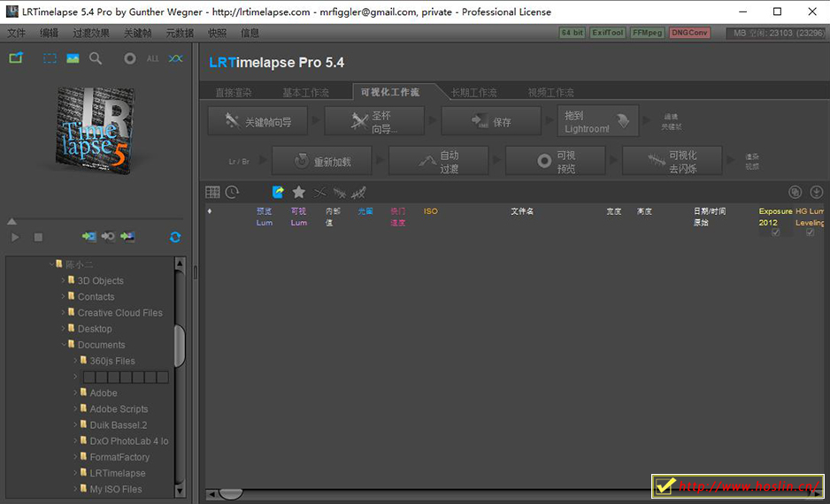Click the 拖到 Lightroom button

click(598, 122)
